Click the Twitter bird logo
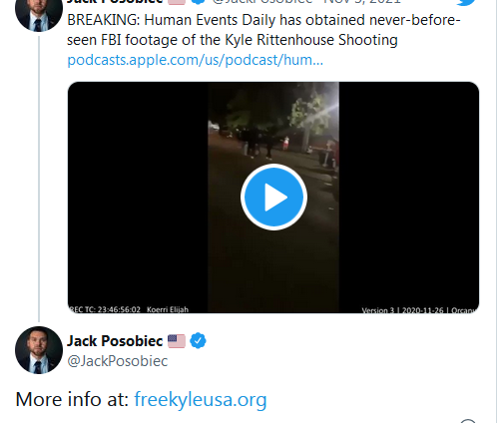Screen dimensions: 504x423 point(466,2)
